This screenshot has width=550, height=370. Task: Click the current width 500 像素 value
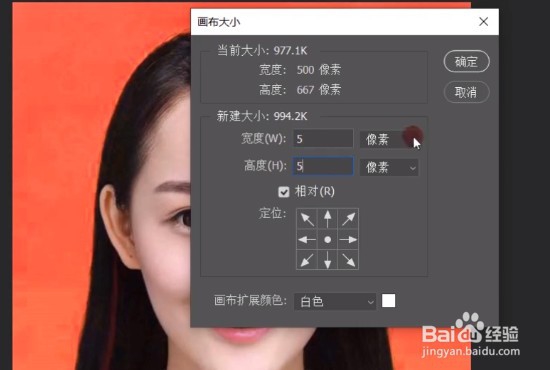click(318, 70)
